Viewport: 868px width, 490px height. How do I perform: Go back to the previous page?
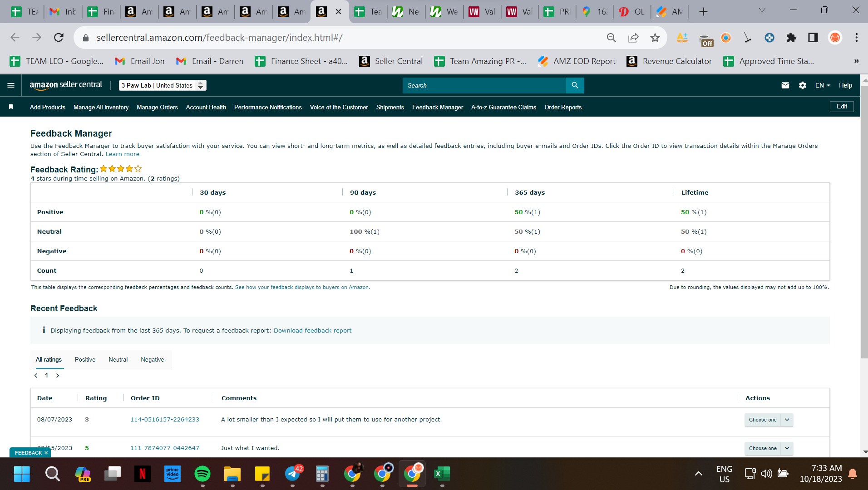[15, 38]
